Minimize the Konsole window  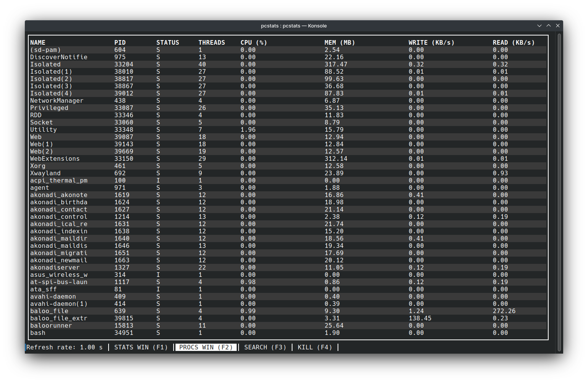pos(539,26)
